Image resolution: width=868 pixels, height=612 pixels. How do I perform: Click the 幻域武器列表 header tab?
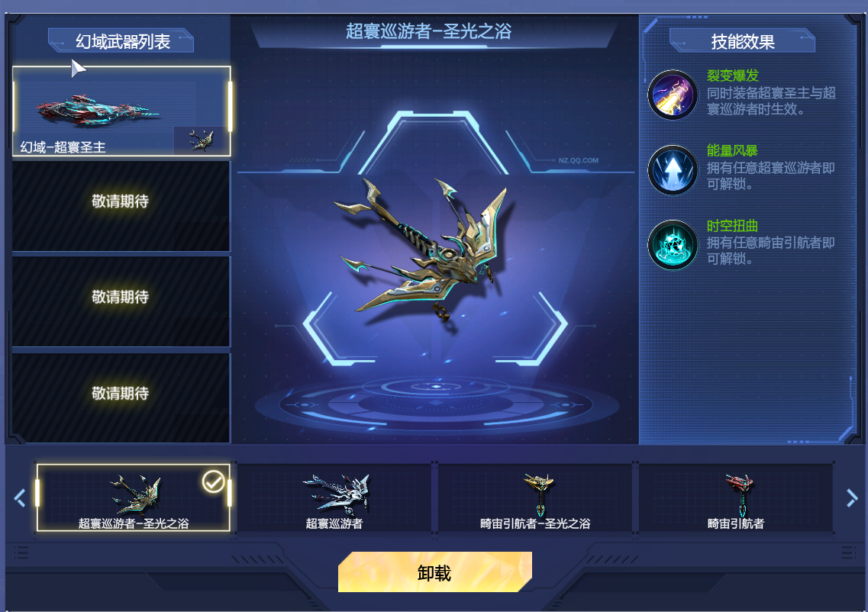click(x=121, y=41)
